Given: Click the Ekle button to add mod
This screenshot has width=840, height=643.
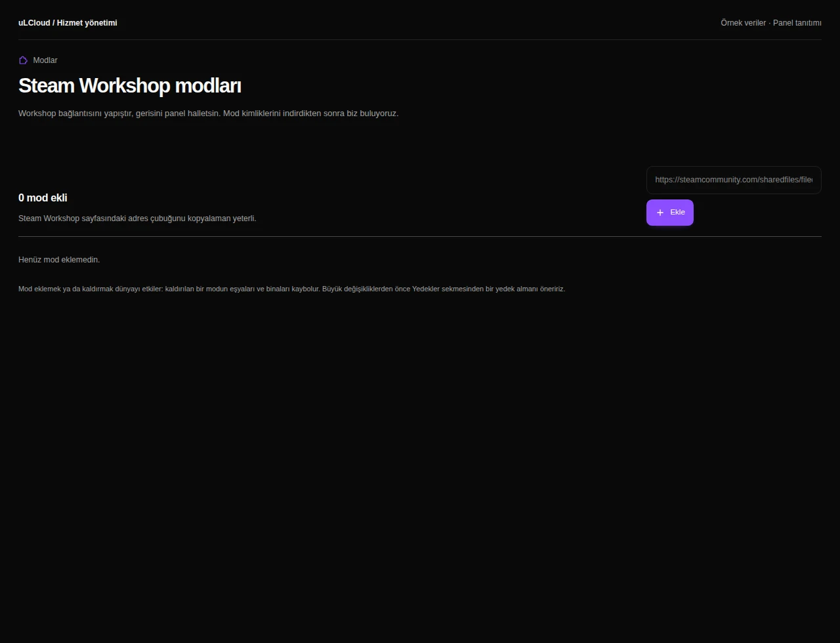Looking at the screenshot, I should click(670, 213).
